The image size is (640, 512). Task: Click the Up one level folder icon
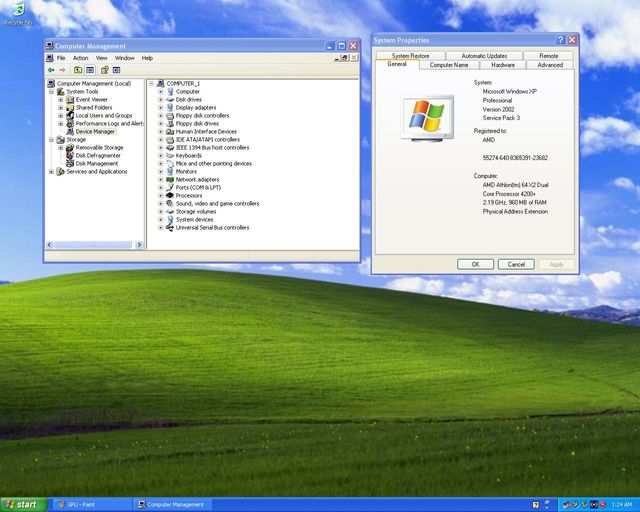[x=78, y=70]
